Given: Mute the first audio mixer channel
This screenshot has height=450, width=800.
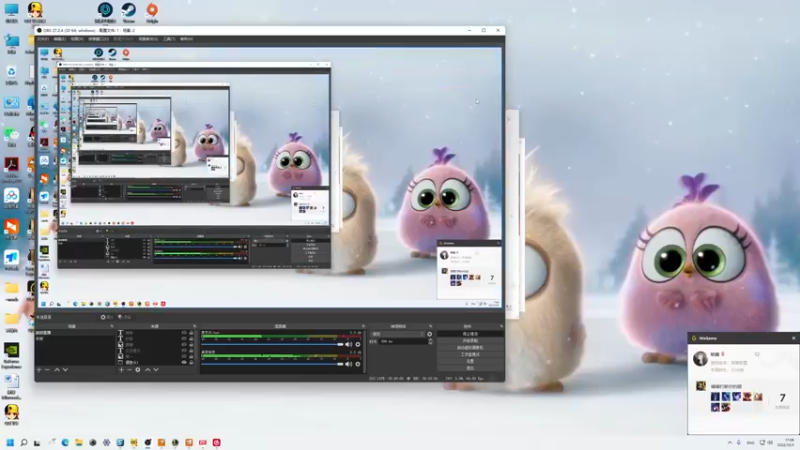Looking at the screenshot, I should pyautogui.click(x=349, y=344).
